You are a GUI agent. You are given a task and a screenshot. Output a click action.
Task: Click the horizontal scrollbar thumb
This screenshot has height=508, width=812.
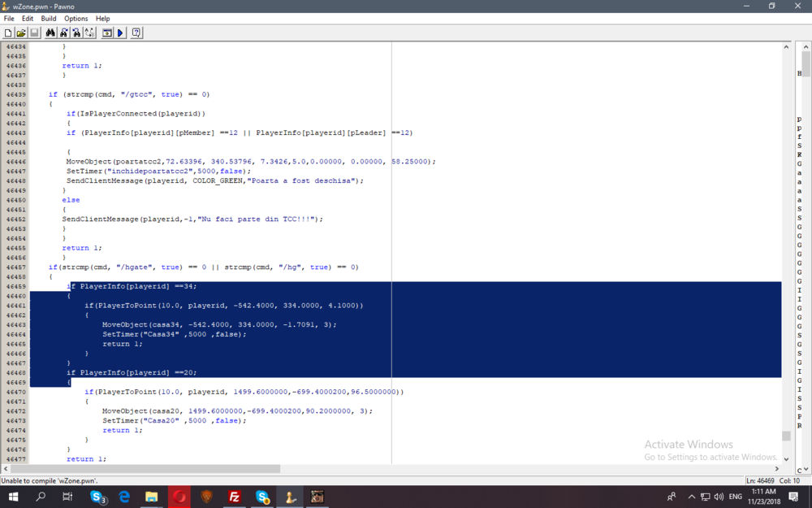pos(145,469)
